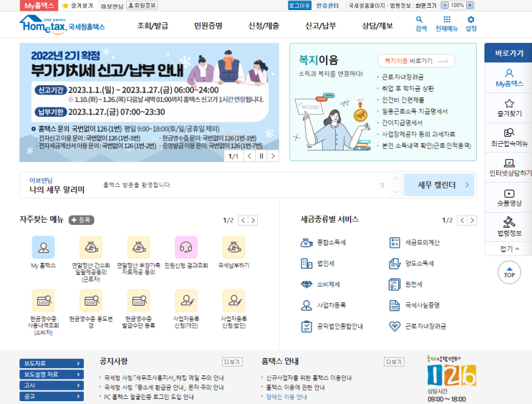The width and height of the screenshot is (532, 404).
Task: Open the My홈택스 quick menu icon
Action: [509, 78]
